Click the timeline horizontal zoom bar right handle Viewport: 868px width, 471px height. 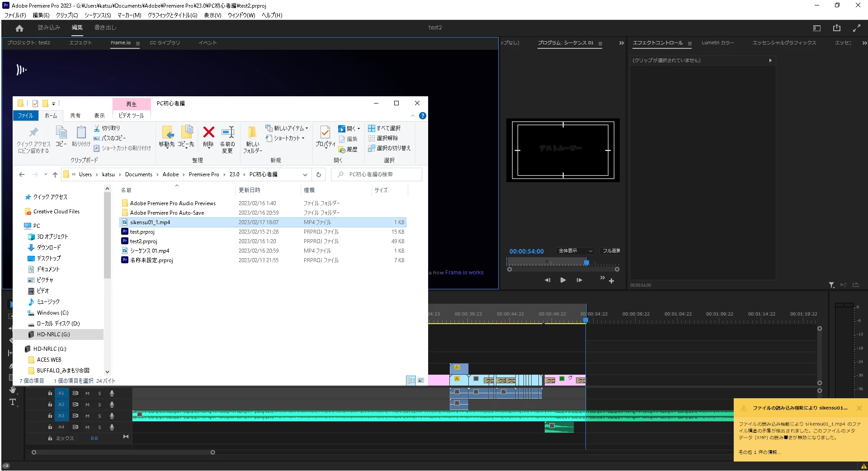[x=213, y=452]
